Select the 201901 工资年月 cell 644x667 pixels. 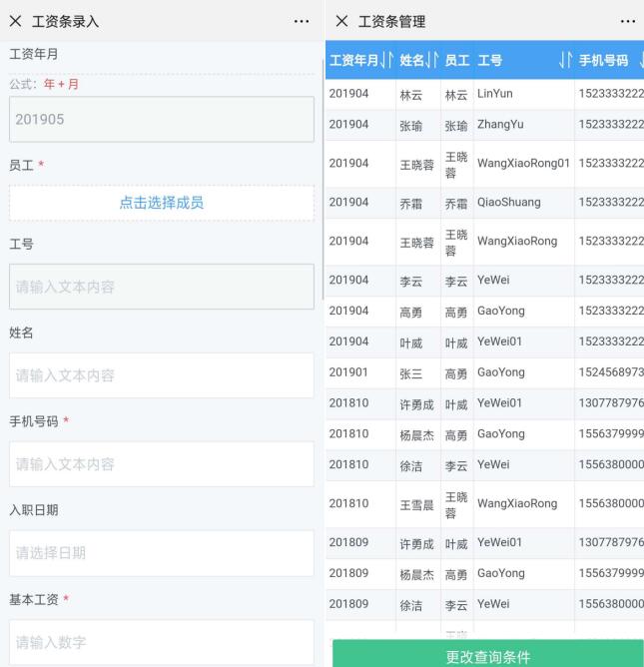click(360, 372)
